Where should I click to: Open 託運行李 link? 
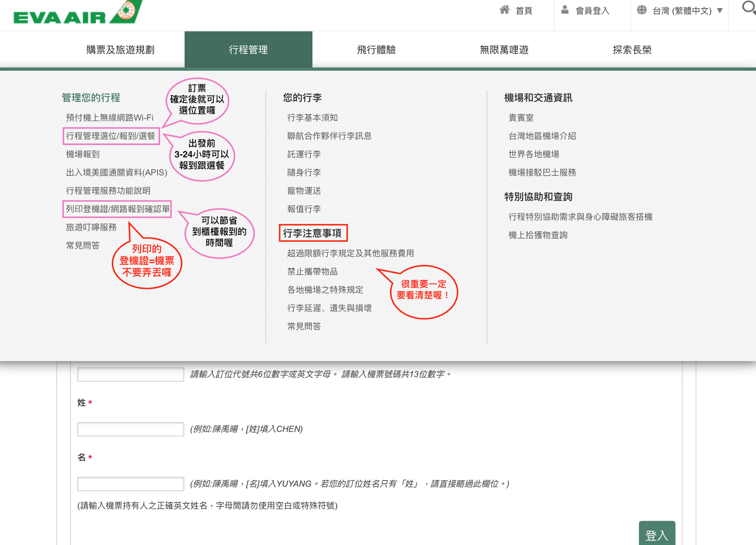click(x=304, y=154)
